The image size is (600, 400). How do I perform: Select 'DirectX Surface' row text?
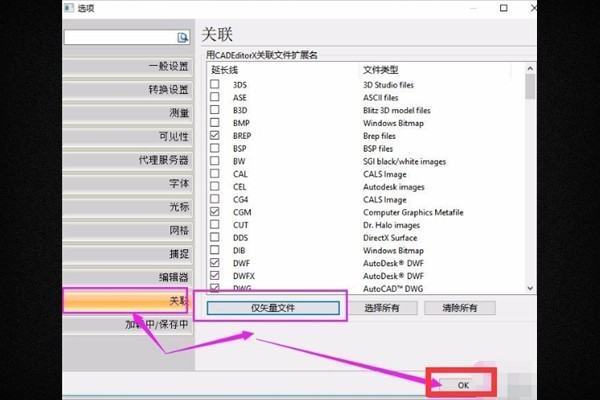coord(390,238)
